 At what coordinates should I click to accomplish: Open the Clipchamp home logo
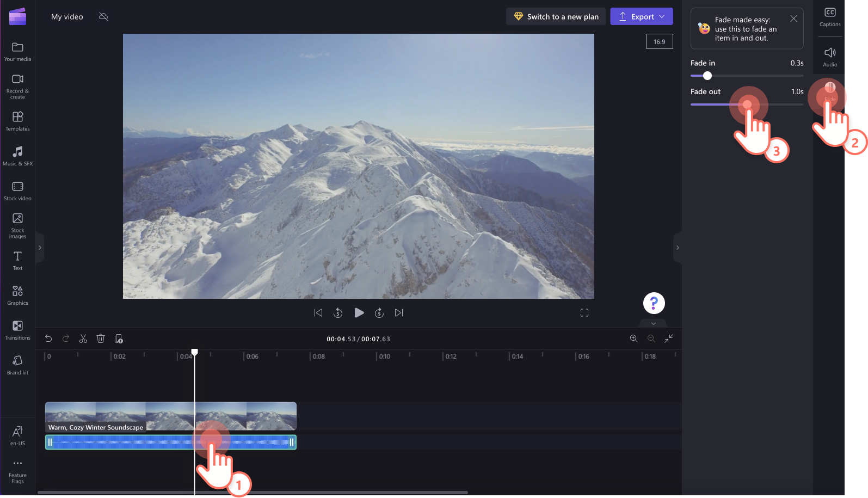click(17, 16)
